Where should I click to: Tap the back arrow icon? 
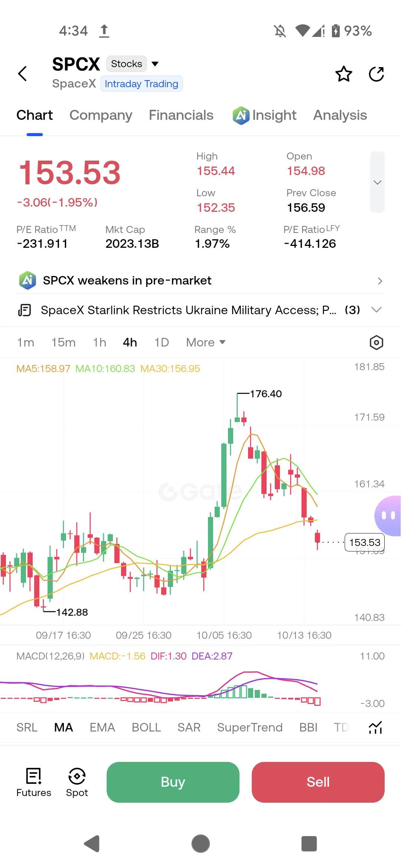tap(23, 73)
